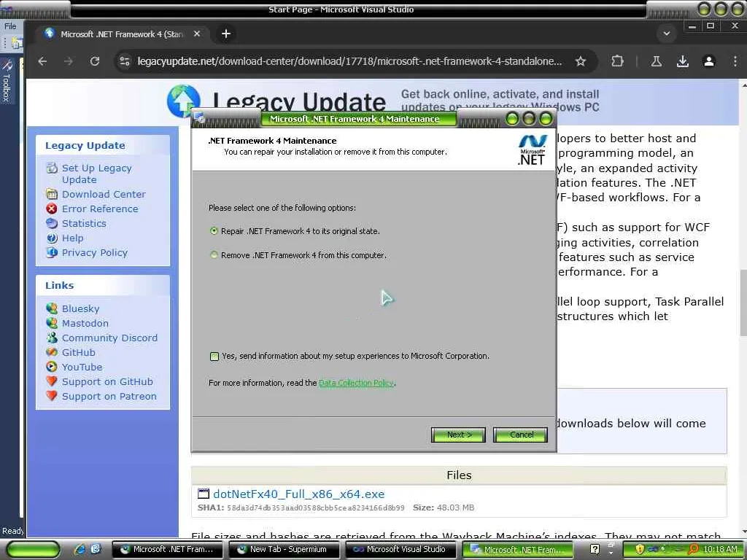Open Set Up Legacy Update link

pyautogui.click(x=97, y=174)
